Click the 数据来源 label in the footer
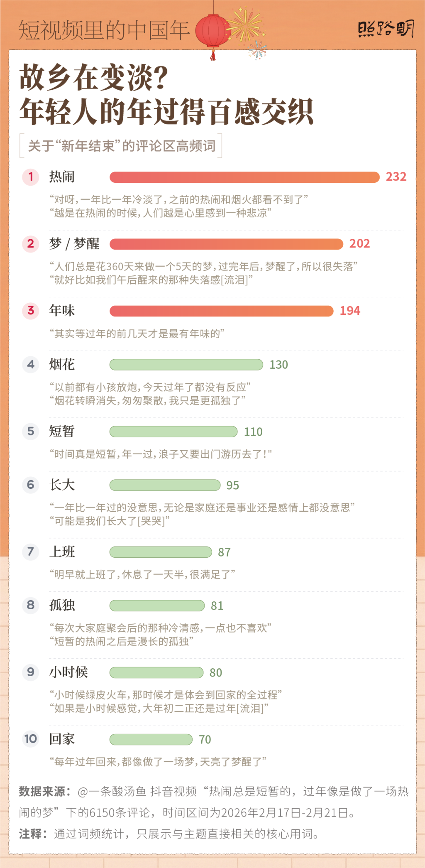The width and height of the screenshot is (425, 868). pyautogui.click(x=44, y=792)
